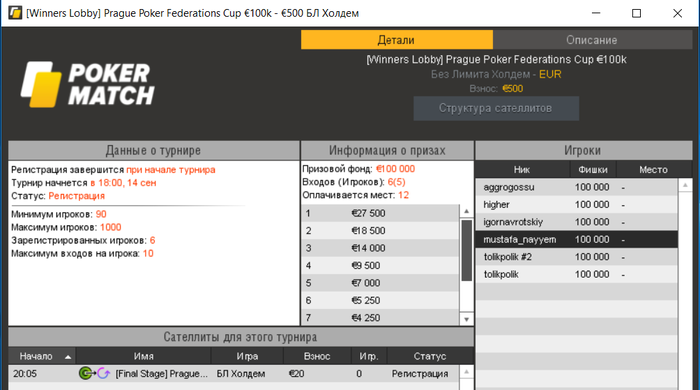Click players list scroll up arrow
The width and height of the screenshot is (700, 390).
pos(685,185)
